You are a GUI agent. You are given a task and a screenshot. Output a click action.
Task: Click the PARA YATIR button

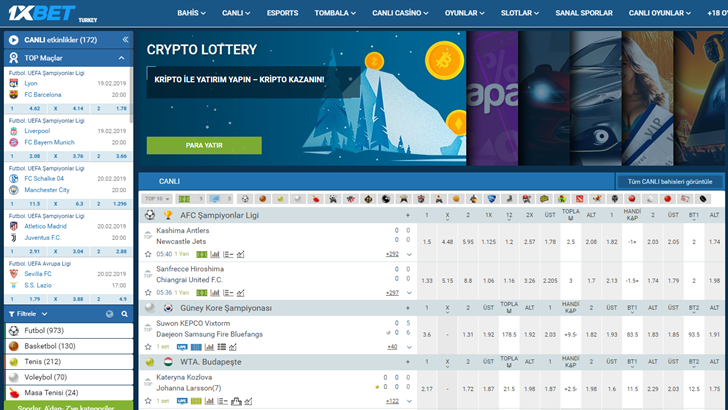pyautogui.click(x=204, y=145)
